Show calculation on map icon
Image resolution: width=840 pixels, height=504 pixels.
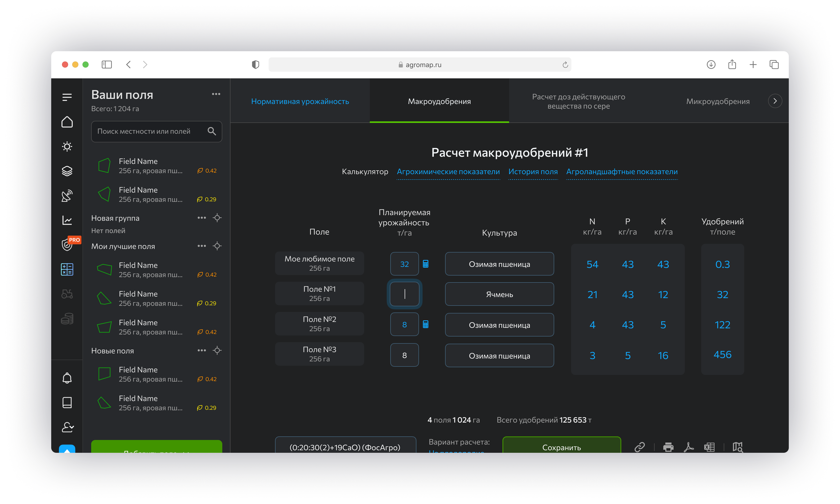tap(738, 447)
